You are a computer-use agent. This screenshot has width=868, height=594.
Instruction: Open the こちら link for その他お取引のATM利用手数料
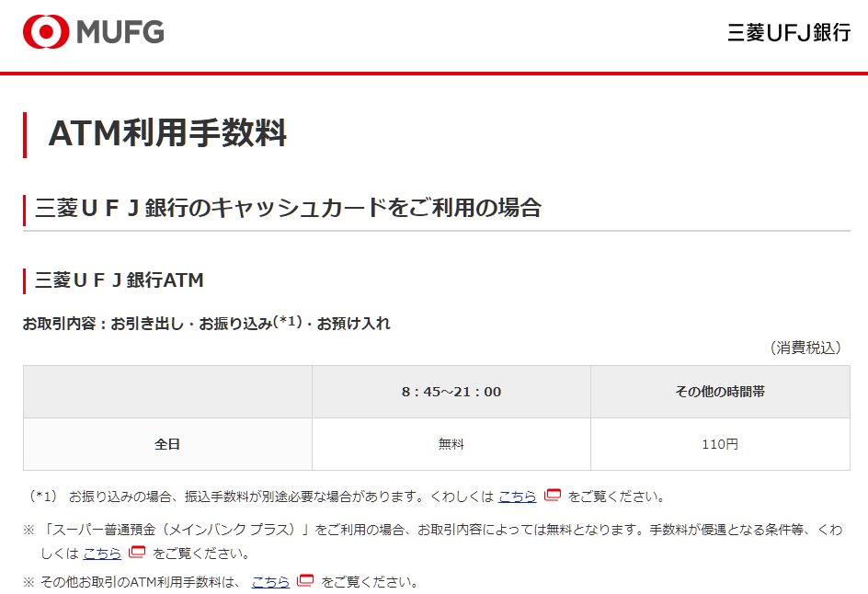[270, 582]
